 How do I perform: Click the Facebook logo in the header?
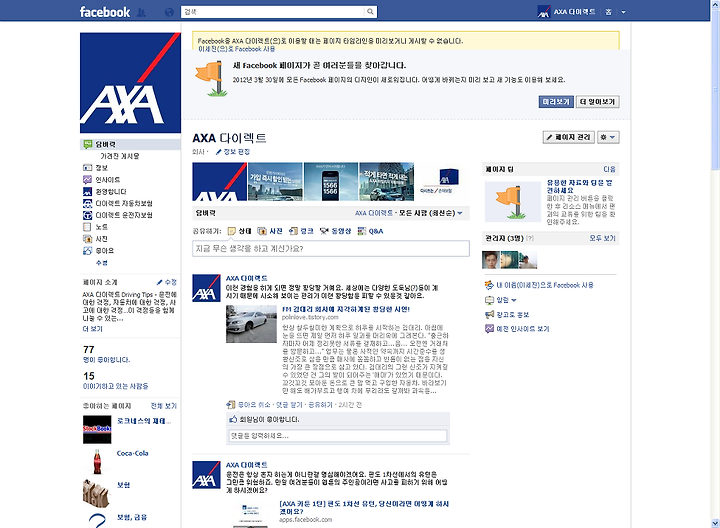[x=105, y=12]
